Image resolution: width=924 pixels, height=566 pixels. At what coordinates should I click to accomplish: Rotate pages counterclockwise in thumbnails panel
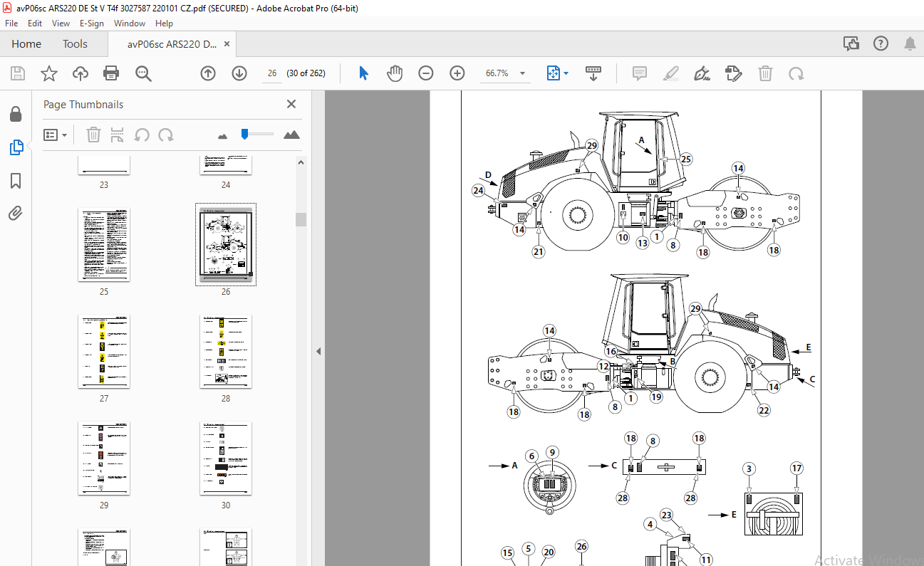[142, 135]
